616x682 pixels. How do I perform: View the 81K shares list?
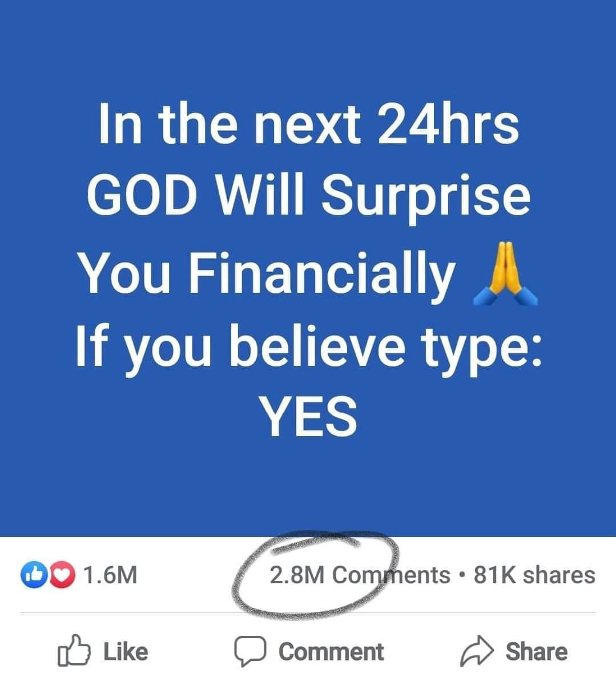point(535,575)
